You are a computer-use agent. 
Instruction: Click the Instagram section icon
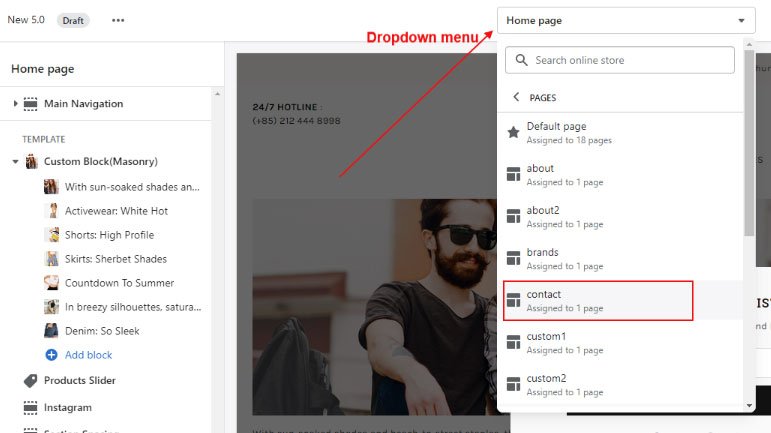click(x=30, y=408)
